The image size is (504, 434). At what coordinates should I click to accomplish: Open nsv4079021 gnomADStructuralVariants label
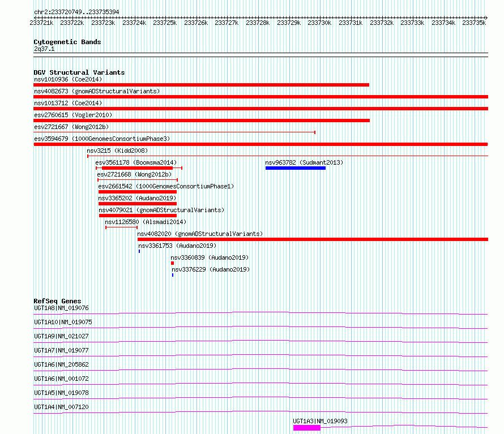pyautogui.click(x=161, y=210)
